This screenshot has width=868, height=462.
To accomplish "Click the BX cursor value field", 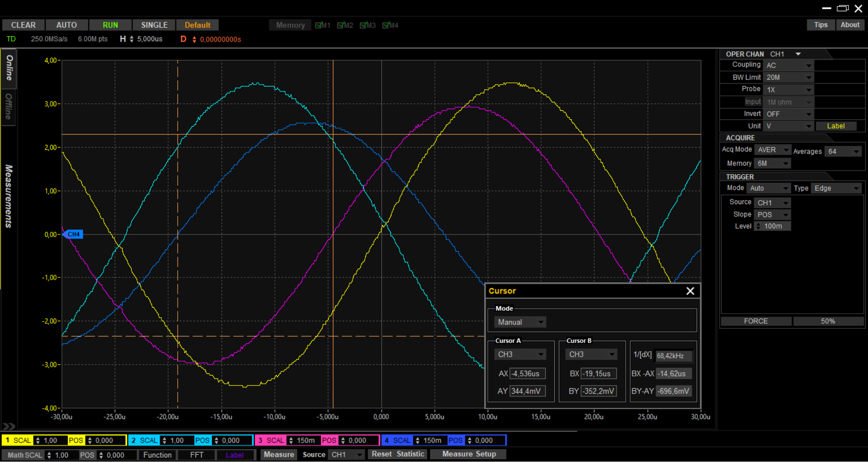I will (599, 374).
